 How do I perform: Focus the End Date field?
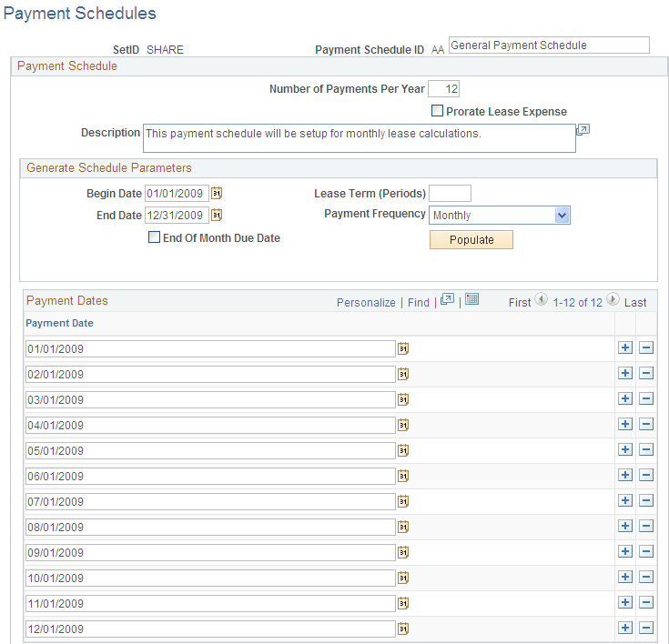coord(177,215)
